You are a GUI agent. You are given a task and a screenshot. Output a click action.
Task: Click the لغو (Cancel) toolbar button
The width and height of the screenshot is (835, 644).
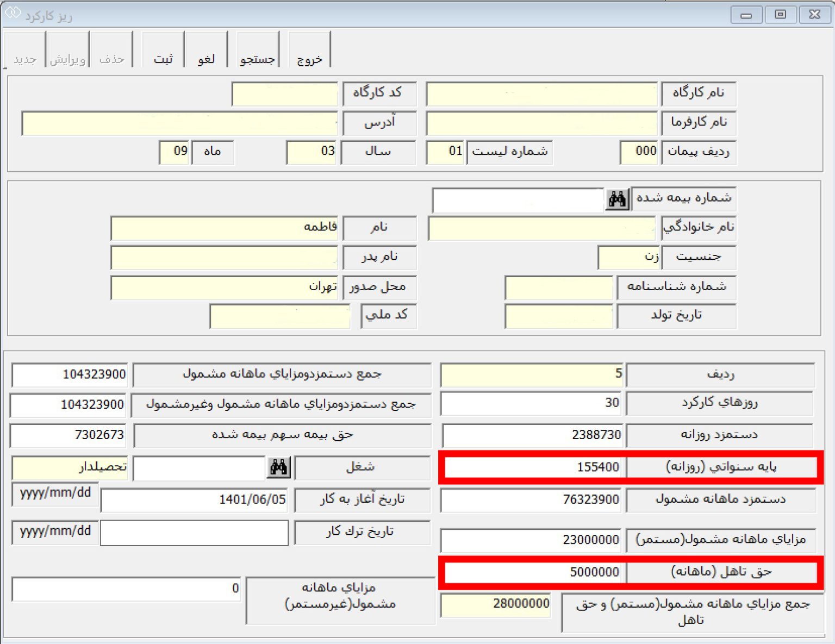coord(206,51)
